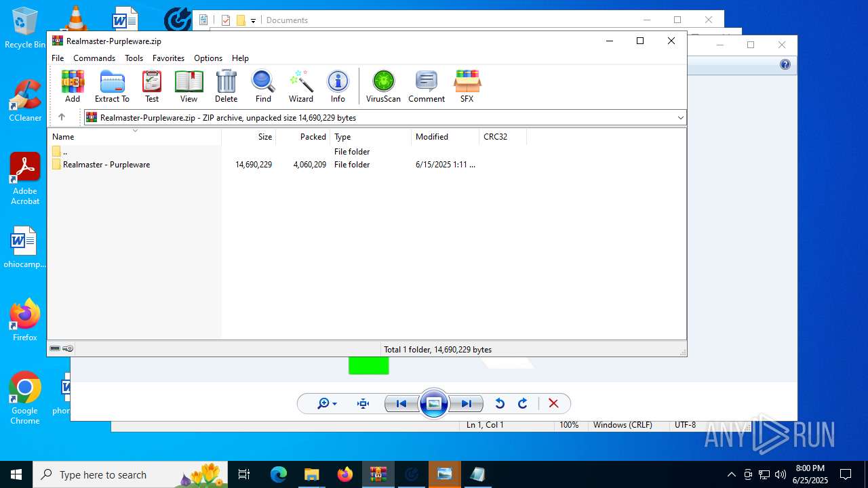Sort by CRC32 column header

tap(503, 137)
